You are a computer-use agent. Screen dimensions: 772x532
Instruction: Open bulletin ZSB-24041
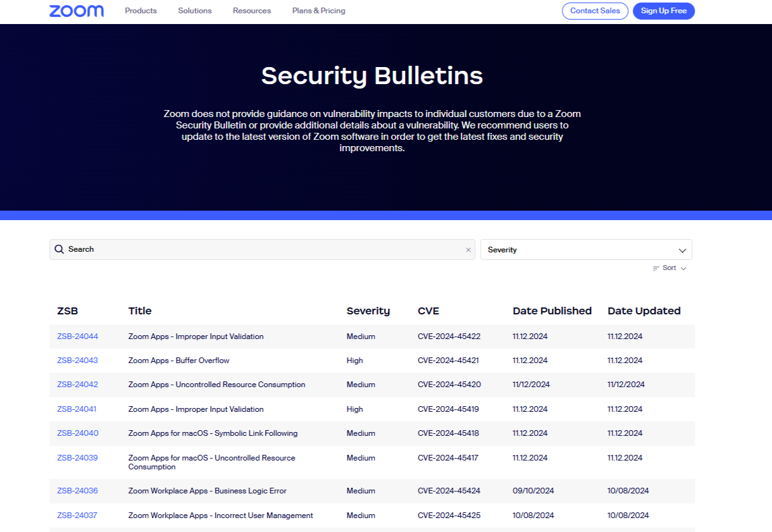click(77, 409)
